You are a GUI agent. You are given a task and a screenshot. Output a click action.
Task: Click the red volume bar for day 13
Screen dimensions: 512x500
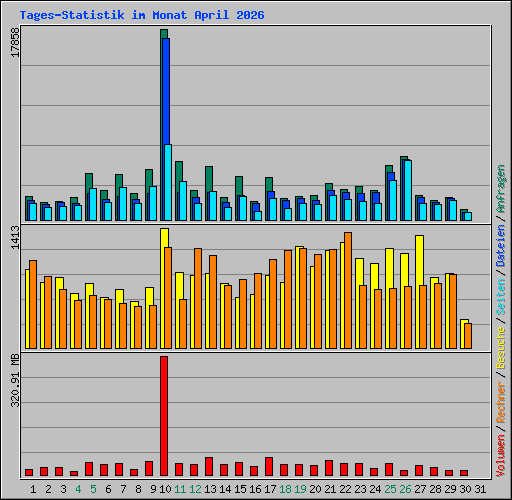[209, 466]
